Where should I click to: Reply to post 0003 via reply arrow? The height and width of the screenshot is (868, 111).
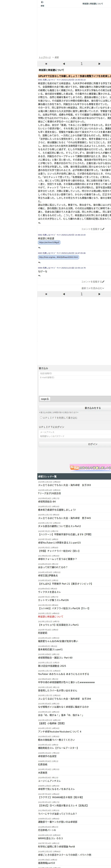(x=39, y=262)
